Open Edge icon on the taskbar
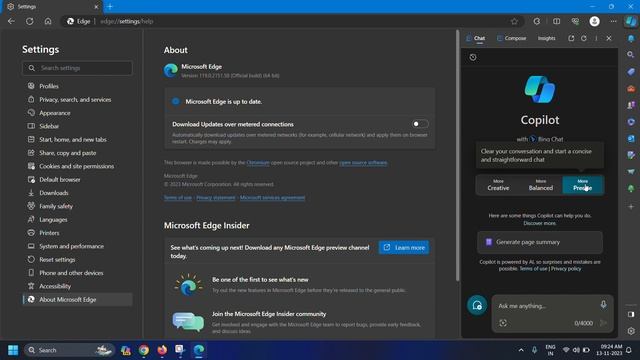The height and width of the screenshot is (360, 640). (199, 350)
